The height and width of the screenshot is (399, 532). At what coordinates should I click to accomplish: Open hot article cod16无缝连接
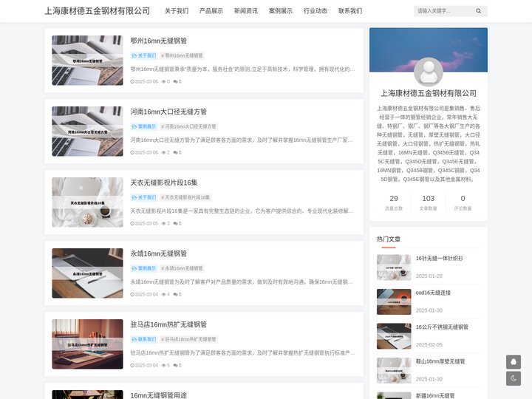(x=433, y=293)
